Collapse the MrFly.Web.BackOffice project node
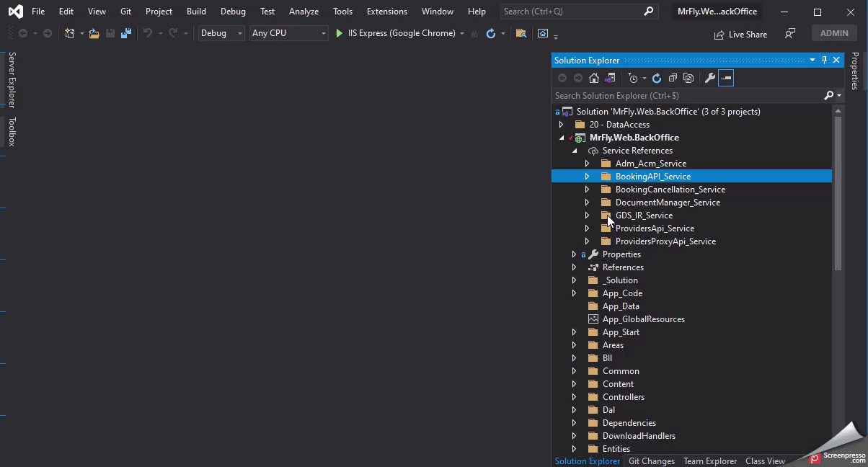The height and width of the screenshot is (467, 868). [562, 138]
